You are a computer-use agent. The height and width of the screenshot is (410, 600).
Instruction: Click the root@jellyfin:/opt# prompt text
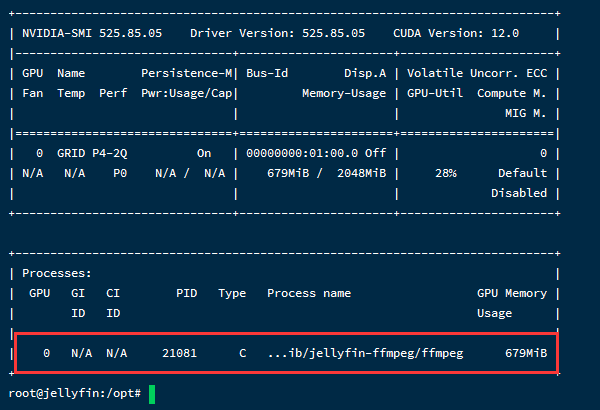[75, 393]
